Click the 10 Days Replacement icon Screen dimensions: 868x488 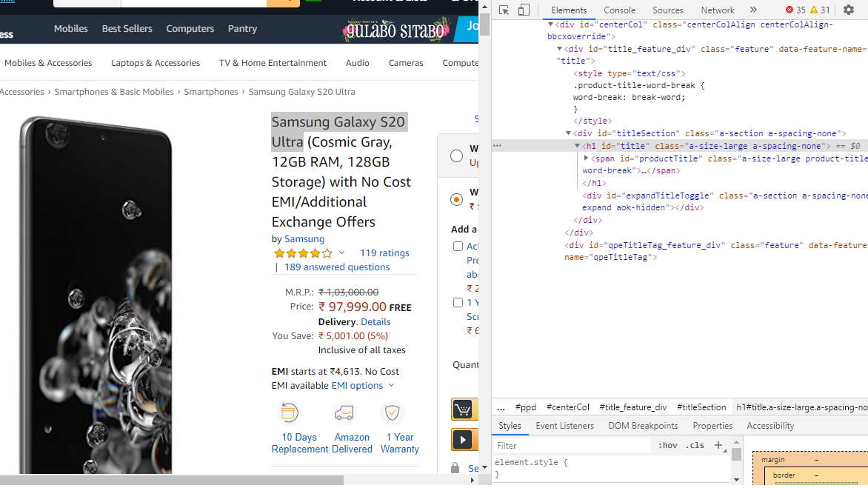[x=290, y=412]
